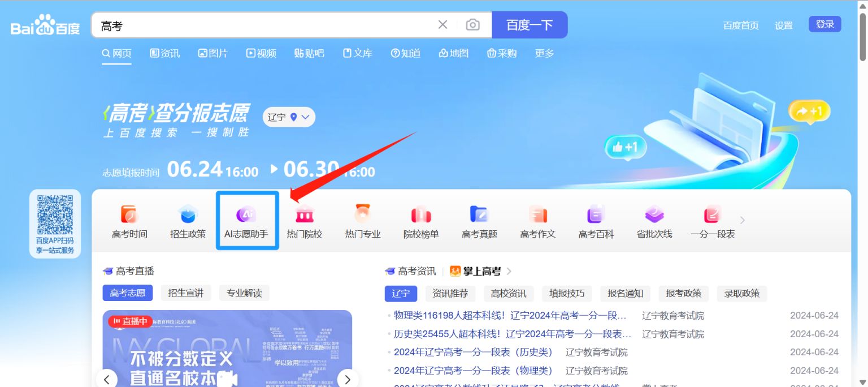Open the 辽宁 province dropdown
868x387 pixels.
(289, 117)
